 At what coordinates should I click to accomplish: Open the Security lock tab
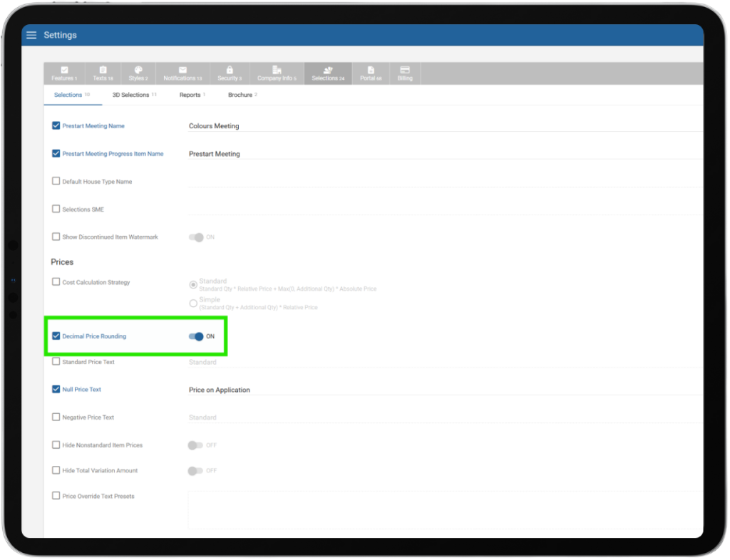coord(230,73)
